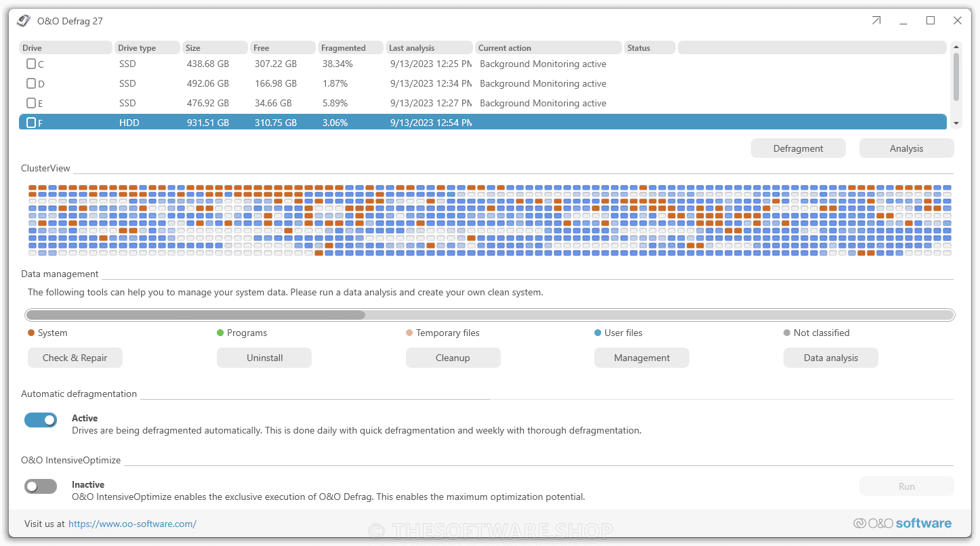Start drive Analysis button

[x=907, y=148]
